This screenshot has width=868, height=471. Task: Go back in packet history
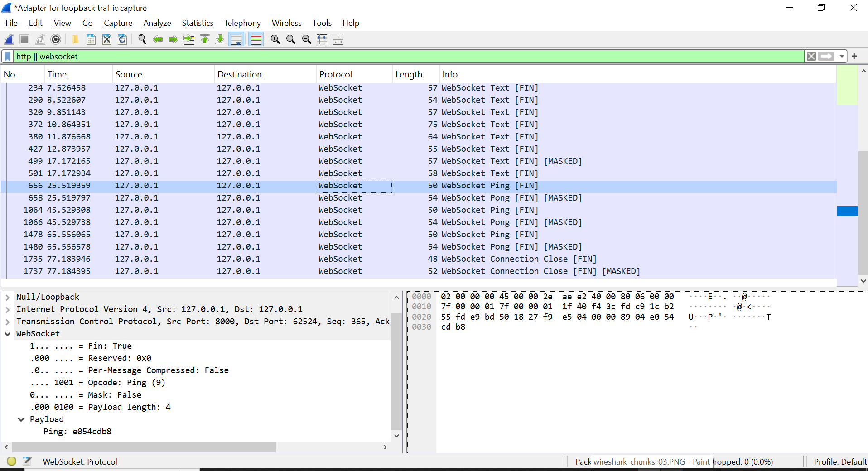158,39
